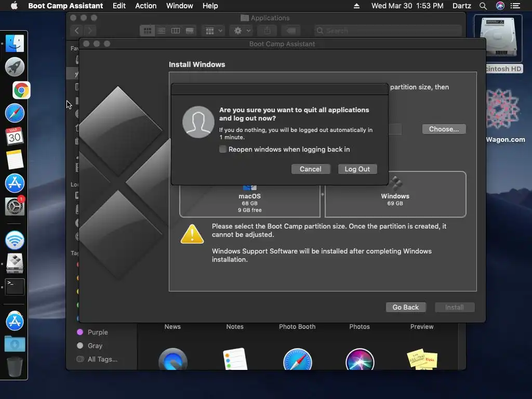Click the eject icon in menu bar
The width and height of the screenshot is (532, 399).
click(x=356, y=6)
